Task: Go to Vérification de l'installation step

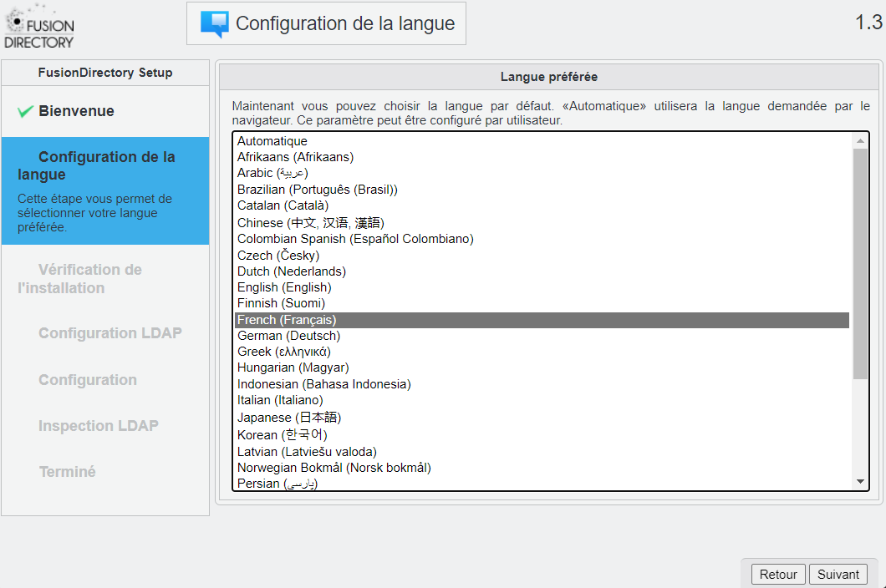Action: (79, 279)
